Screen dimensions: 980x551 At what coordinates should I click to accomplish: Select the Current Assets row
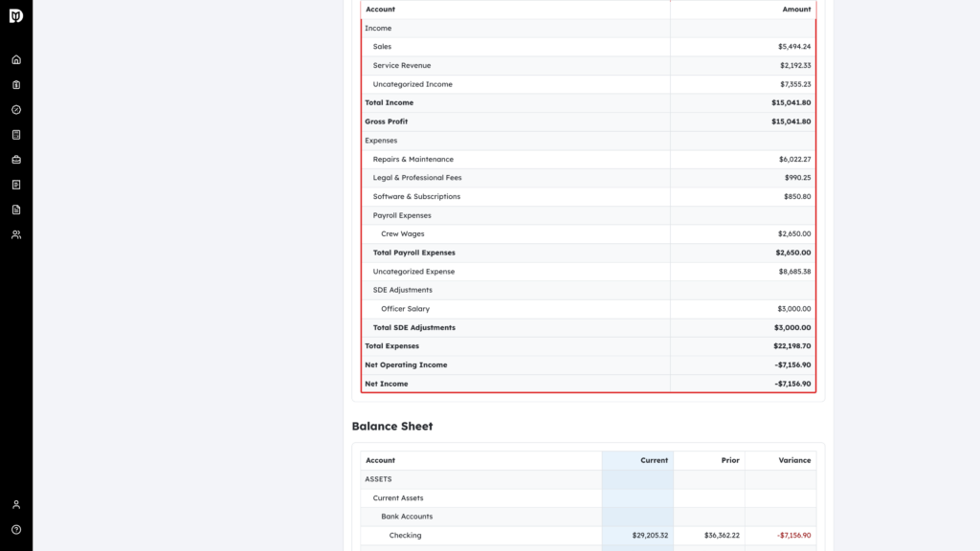[x=589, y=497]
